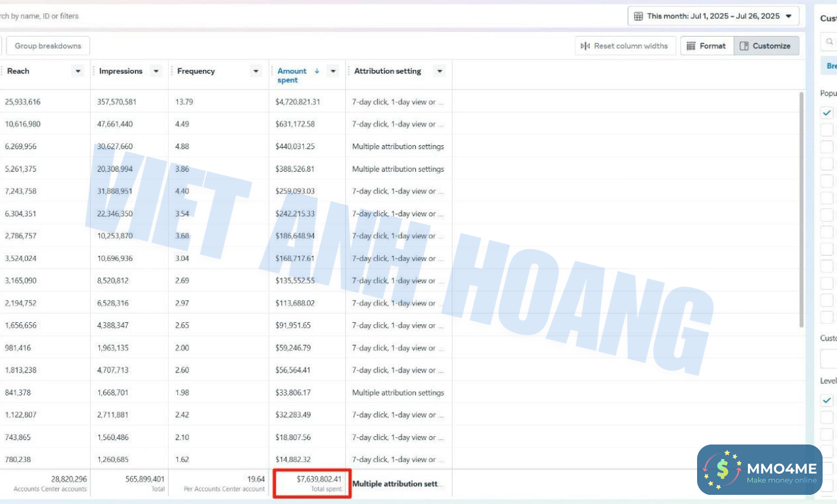Screen dimensions: 837x504
Task: Open the Attribution setting column dropdown arrow
Action: [x=439, y=71]
